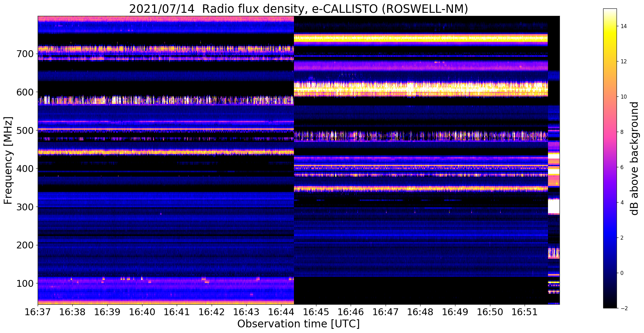Click the 700 frequency tick label

24,54
